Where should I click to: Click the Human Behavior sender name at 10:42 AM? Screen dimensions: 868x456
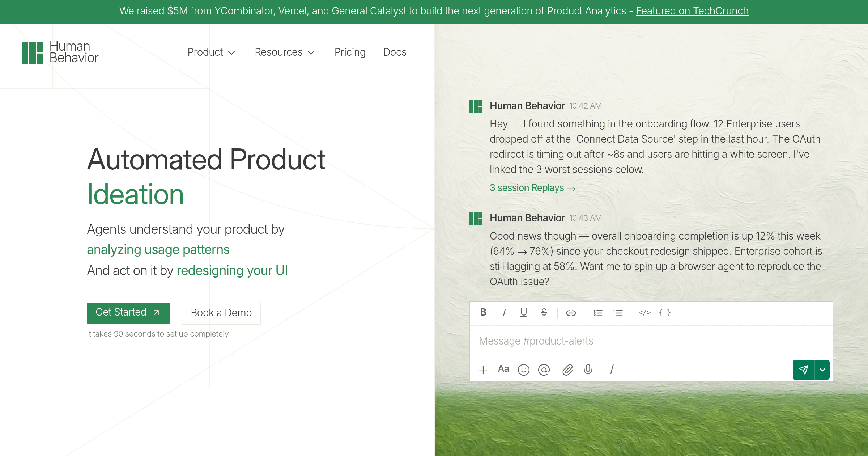pos(527,106)
